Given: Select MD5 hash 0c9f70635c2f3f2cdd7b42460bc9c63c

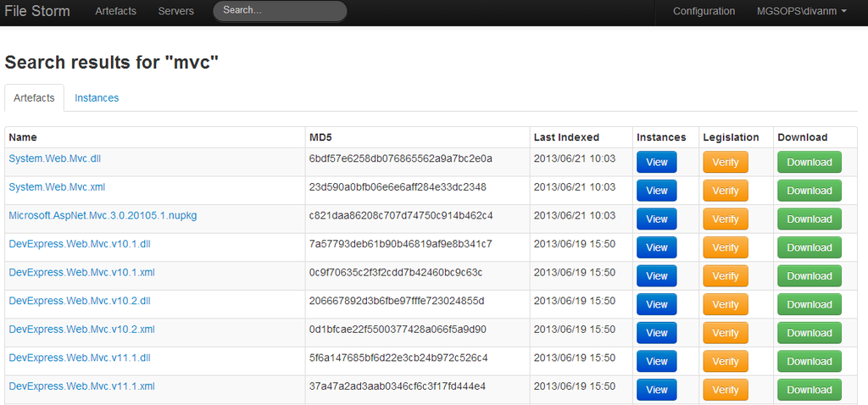Looking at the screenshot, I should point(396,272).
